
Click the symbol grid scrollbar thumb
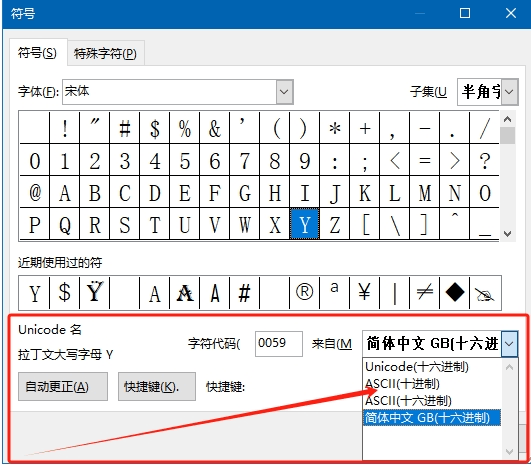(x=507, y=135)
